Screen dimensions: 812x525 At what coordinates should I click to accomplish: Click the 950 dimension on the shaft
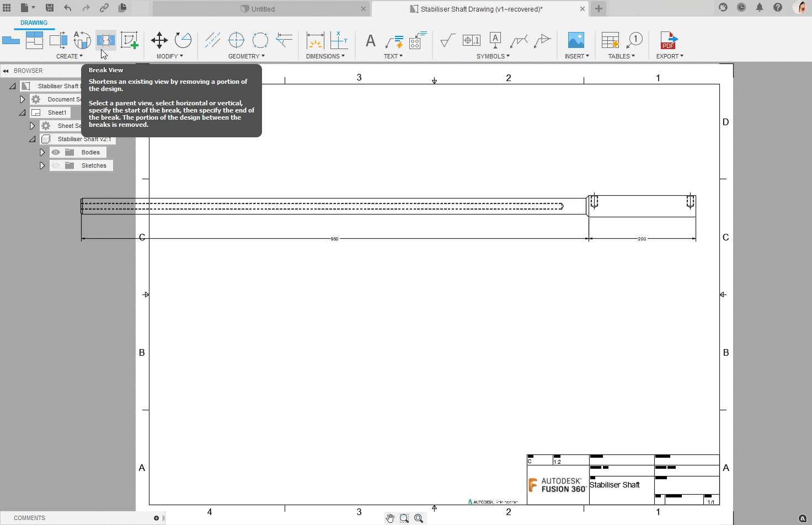tap(334, 239)
